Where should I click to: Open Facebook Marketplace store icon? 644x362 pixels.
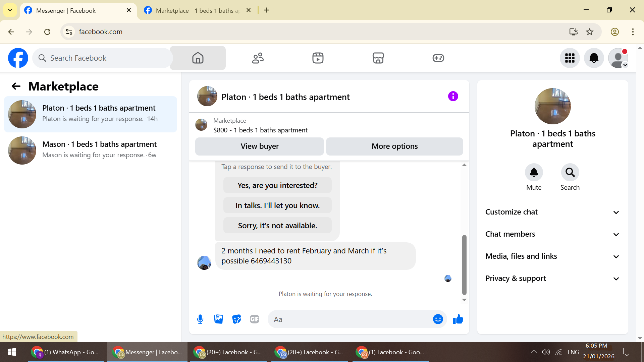(378, 58)
